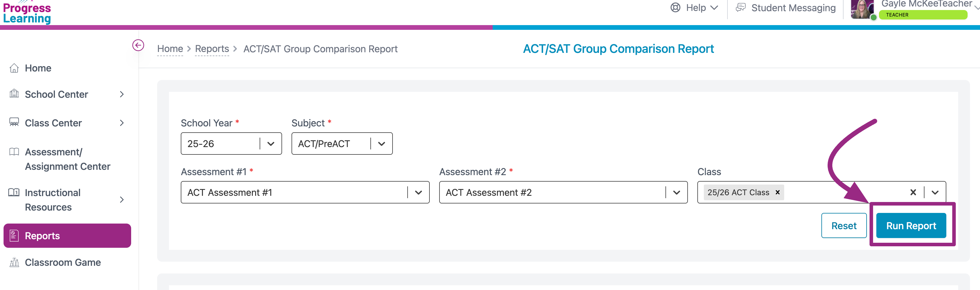Open the School Year dropdown
The height and width of the screenshot is (290, 980).
[x=271, y=144]
